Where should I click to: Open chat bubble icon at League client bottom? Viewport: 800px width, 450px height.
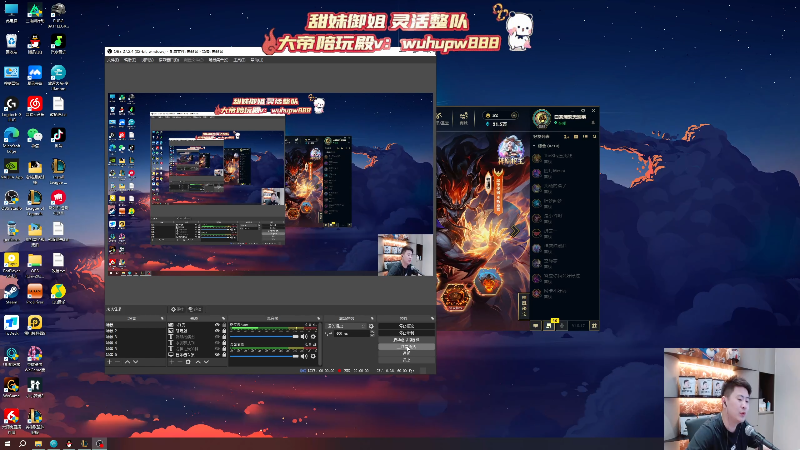pyautogui.click(x=536, y=325)
